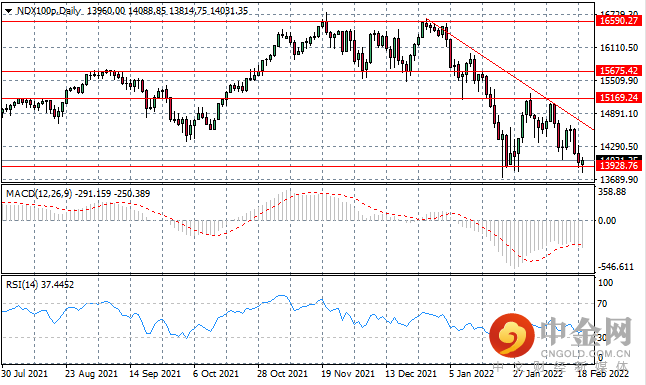646x385 pixels.
Task: Click the NDX100p,Daily chart title
Action: click(49, 11)
